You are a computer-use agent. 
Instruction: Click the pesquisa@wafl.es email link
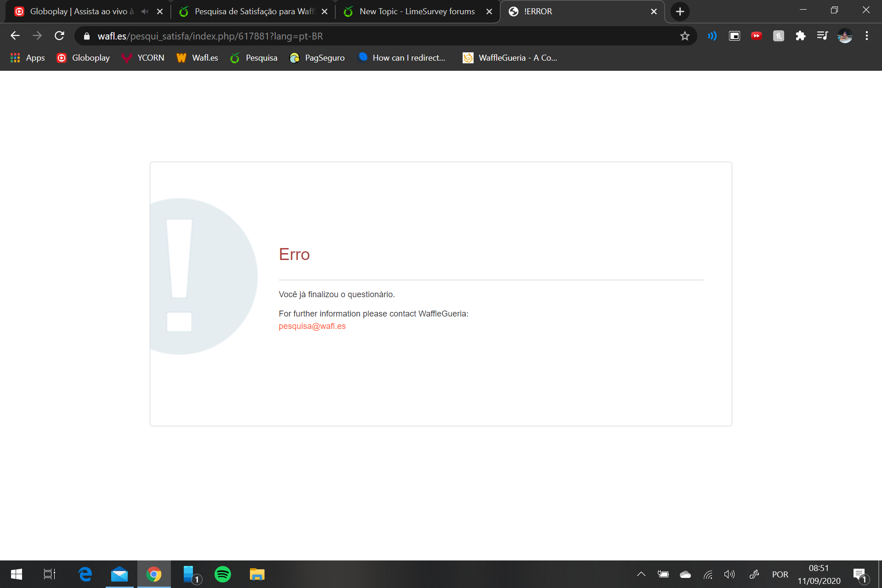[312, 326]
